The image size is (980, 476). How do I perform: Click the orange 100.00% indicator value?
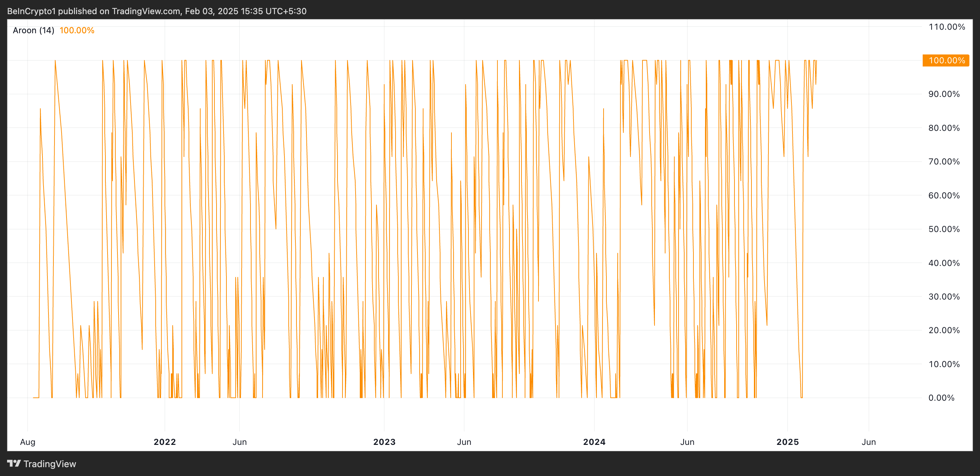pyautogui.click(x=77, y=30)
